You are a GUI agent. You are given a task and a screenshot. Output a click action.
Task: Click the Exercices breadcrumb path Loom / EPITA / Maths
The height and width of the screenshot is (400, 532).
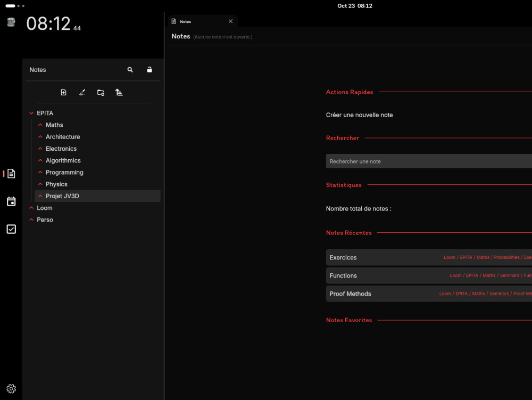pos(487,257)
